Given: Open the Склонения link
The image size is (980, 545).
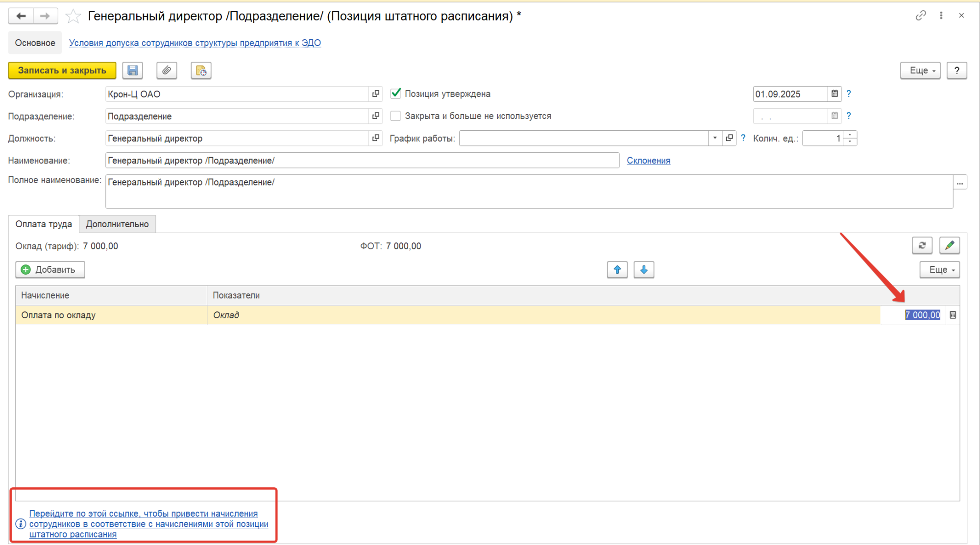Looking at the screenshot, I should pos(648,161).
